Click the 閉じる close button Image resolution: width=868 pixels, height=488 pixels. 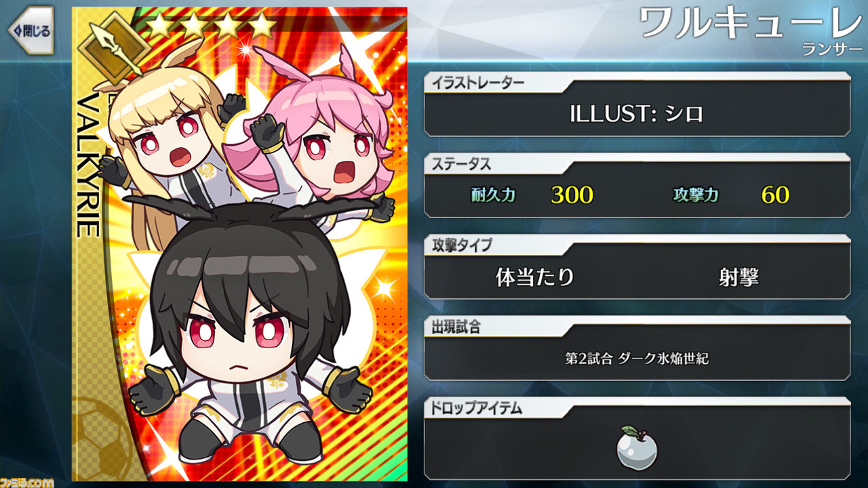30,31
